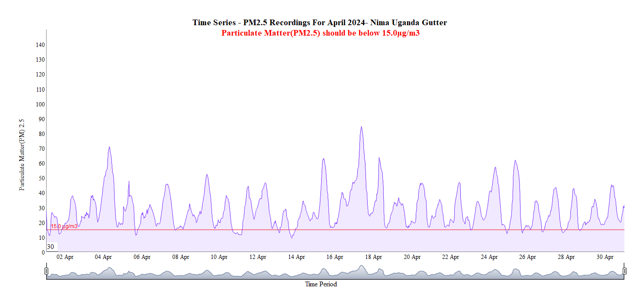Click the 24 Apr x-axis date label
This screenshot has width=644, height=305.
point(489,257)
